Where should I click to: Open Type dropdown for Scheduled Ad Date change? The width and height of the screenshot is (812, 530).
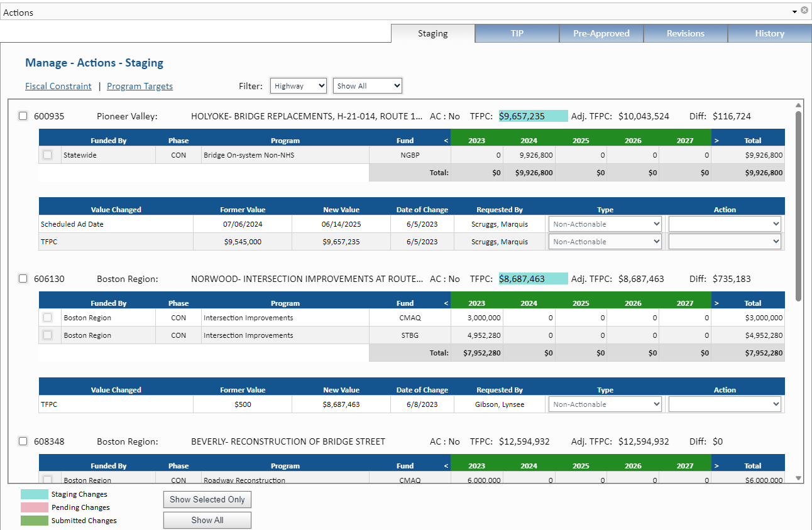pos(605,224)
